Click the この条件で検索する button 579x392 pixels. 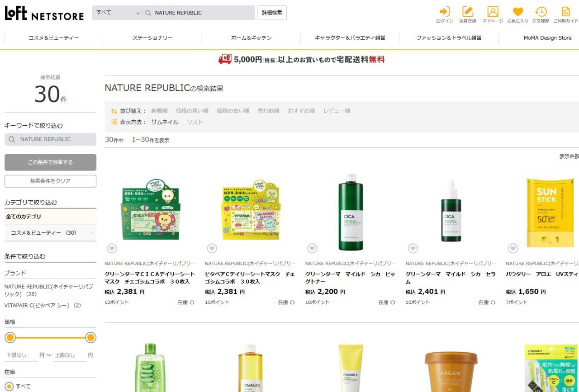[50, 162]
